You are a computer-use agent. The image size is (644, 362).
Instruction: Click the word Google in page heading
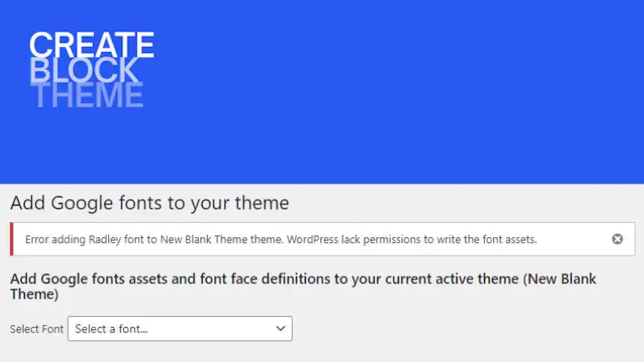click(x=81, y=203)
